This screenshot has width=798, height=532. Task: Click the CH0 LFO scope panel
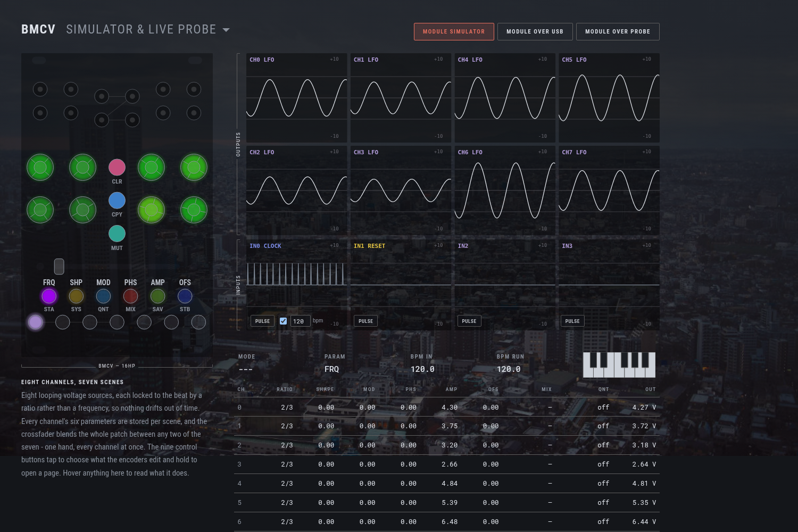point(296,98)
